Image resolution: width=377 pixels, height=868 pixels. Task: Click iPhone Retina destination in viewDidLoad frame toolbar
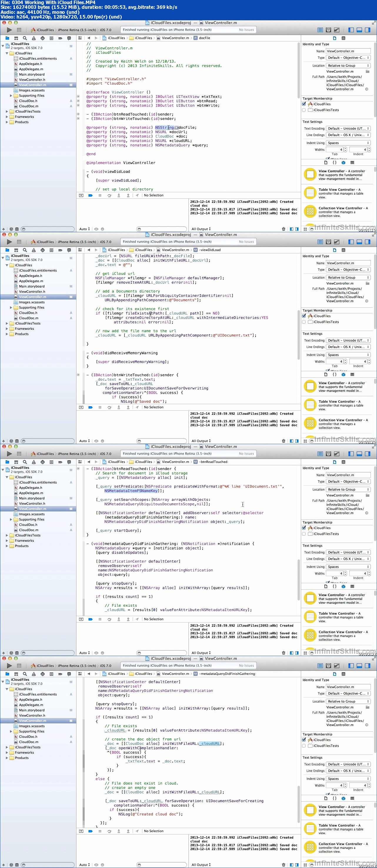pyautogui.click(x=77, y=242)
